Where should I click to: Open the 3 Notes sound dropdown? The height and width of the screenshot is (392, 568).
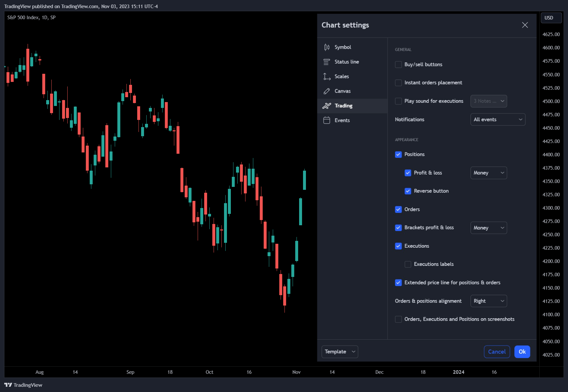click(x=489, y=101)
